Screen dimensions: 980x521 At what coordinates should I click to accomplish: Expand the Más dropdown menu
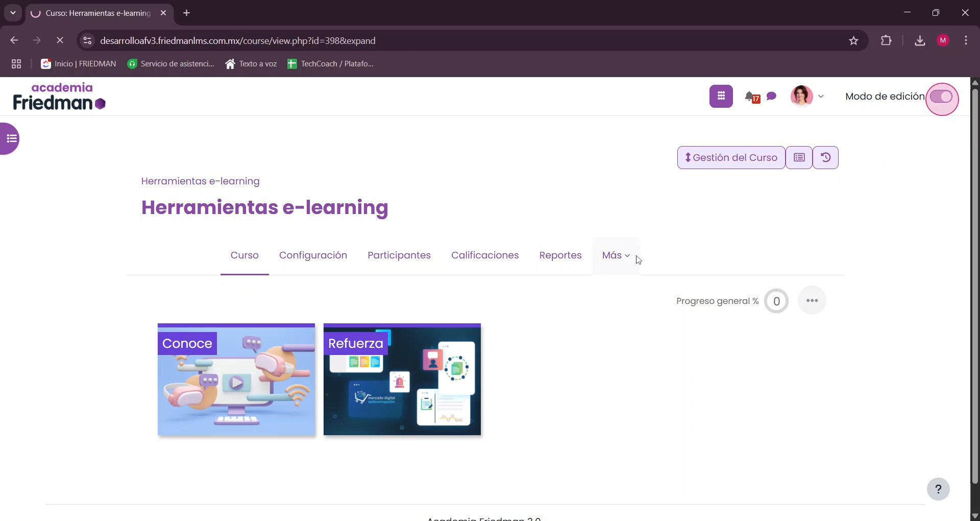tap(616, 255)
